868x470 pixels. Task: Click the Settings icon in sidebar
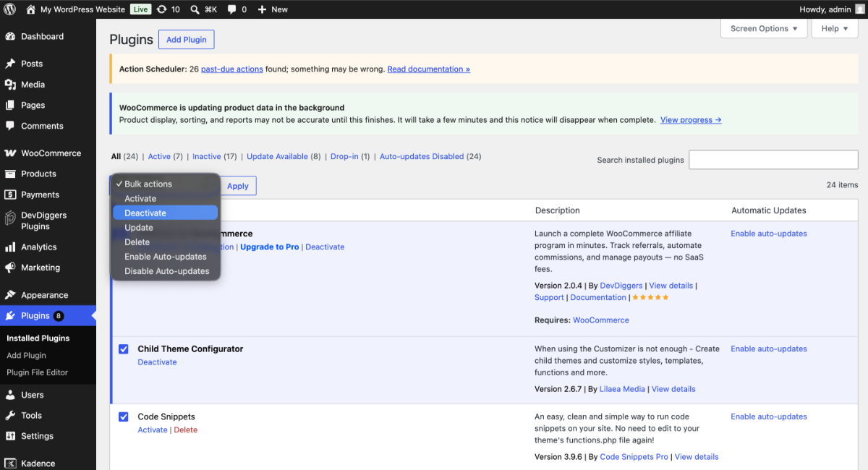(10, 436)
